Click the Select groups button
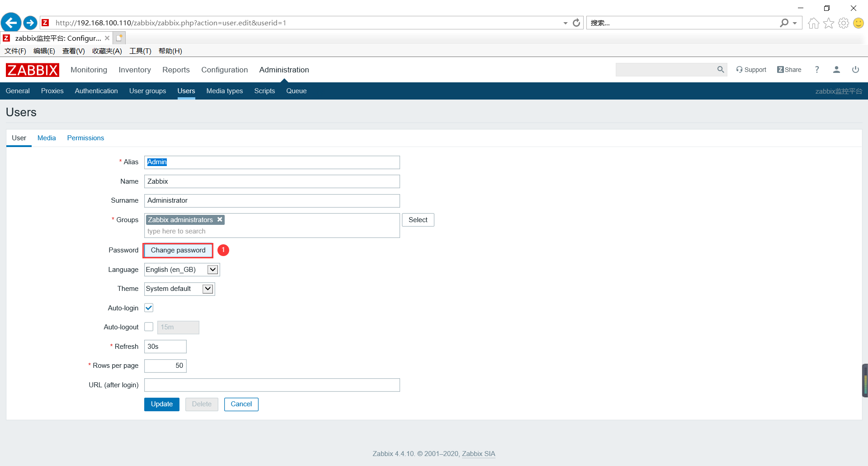The height and width of the screenshot is (466, 868). point(418,220)
